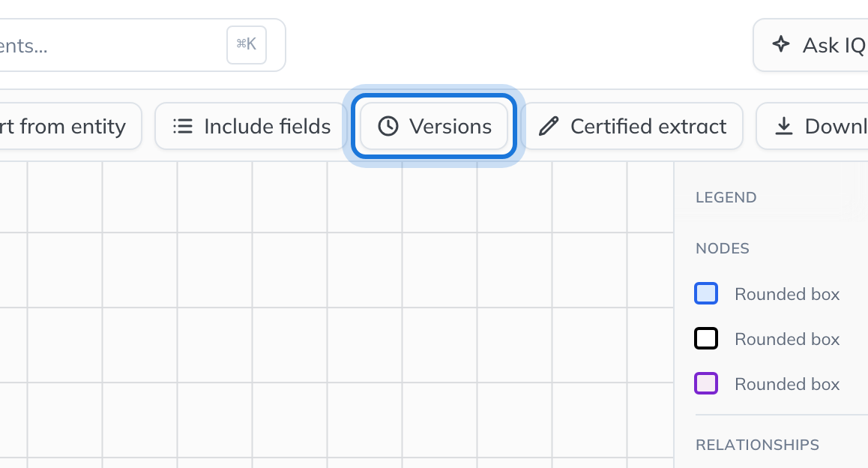Click the partially visible 'from entity' button
Image resolution: width=868 pixels, height=468 pixels.
(x=70, y=126)
